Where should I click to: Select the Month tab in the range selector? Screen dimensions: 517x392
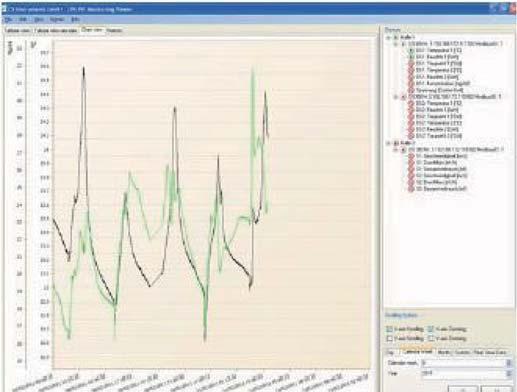444,352
